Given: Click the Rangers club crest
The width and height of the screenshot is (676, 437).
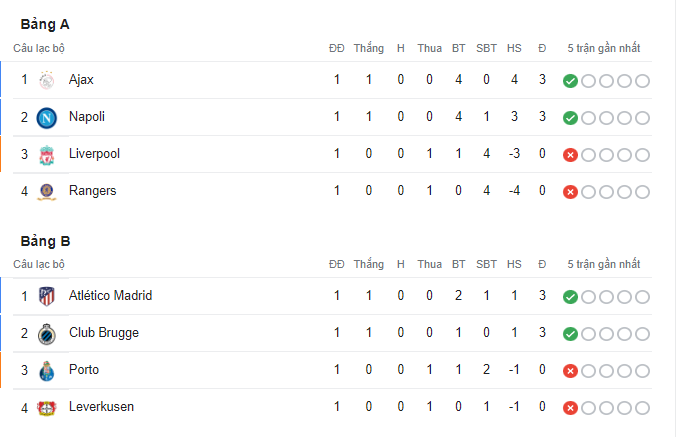Looking at the screenshot, I should click(x=47, y=192).
